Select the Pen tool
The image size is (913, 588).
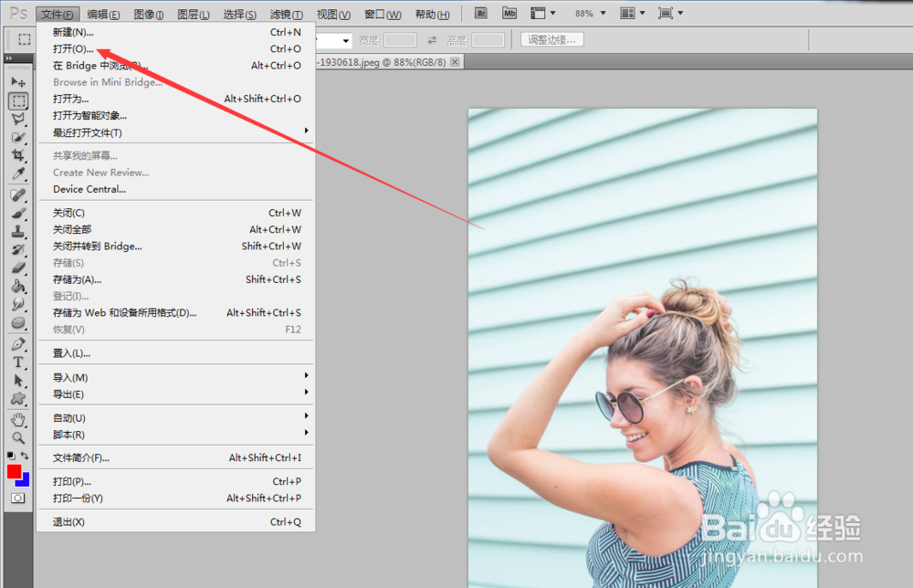point(18,344)
